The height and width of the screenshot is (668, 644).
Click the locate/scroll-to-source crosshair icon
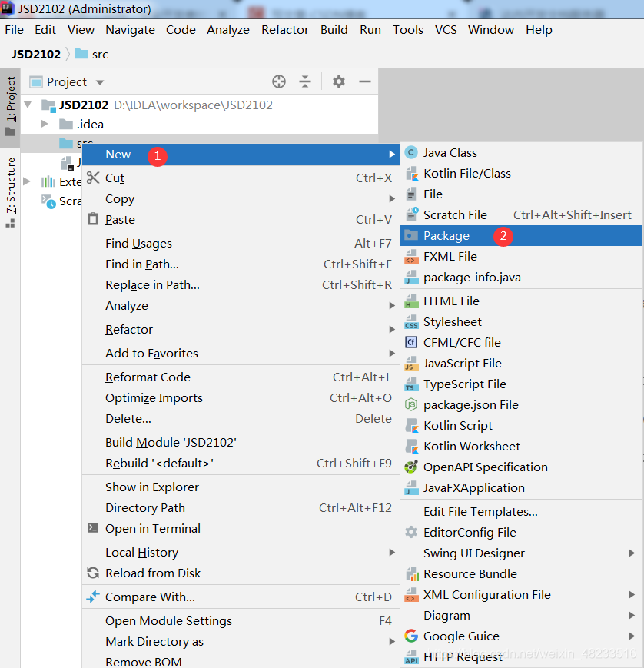tap(279, 81)
